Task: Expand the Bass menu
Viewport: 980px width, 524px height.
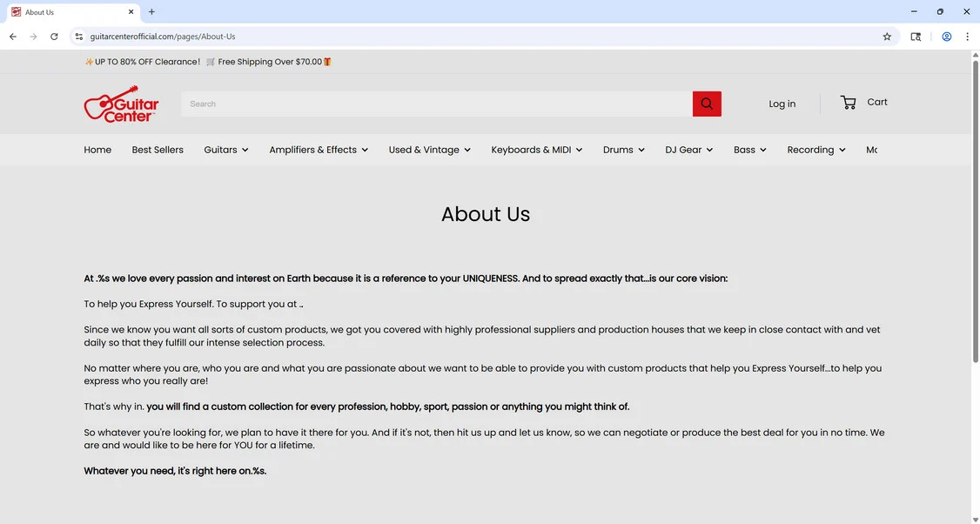Action: (x=750, y=150)
